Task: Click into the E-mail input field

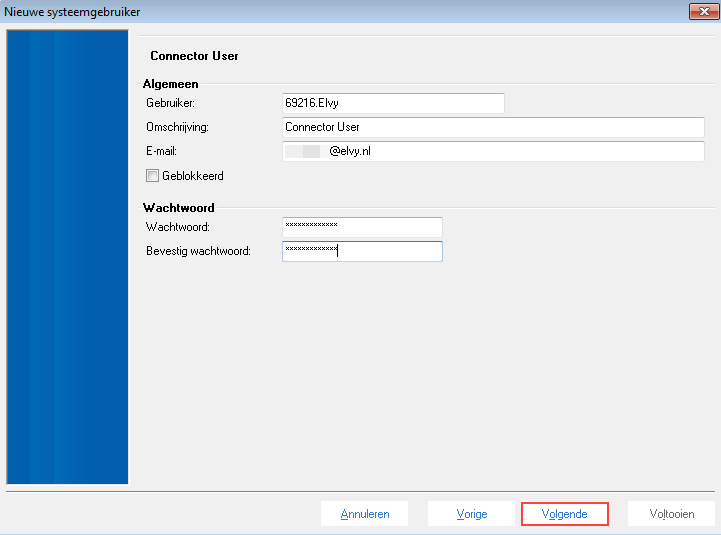Action: [493, 151]
